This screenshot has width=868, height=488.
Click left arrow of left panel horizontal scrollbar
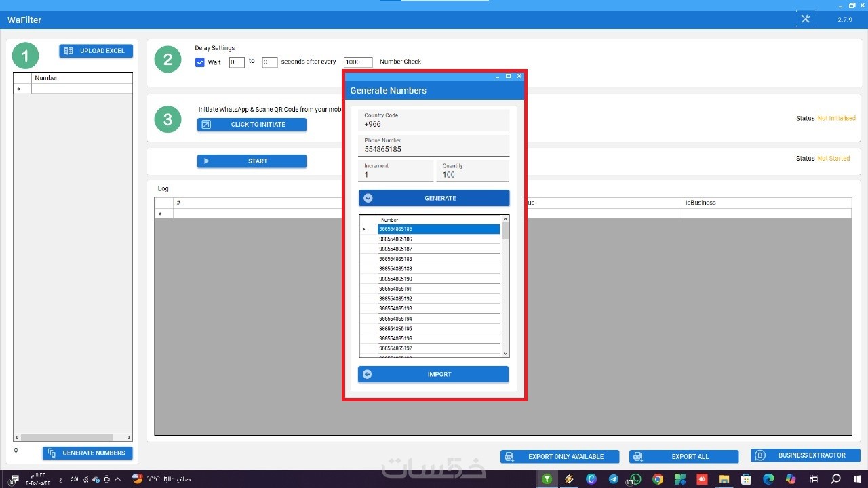[x=17, y=438]
